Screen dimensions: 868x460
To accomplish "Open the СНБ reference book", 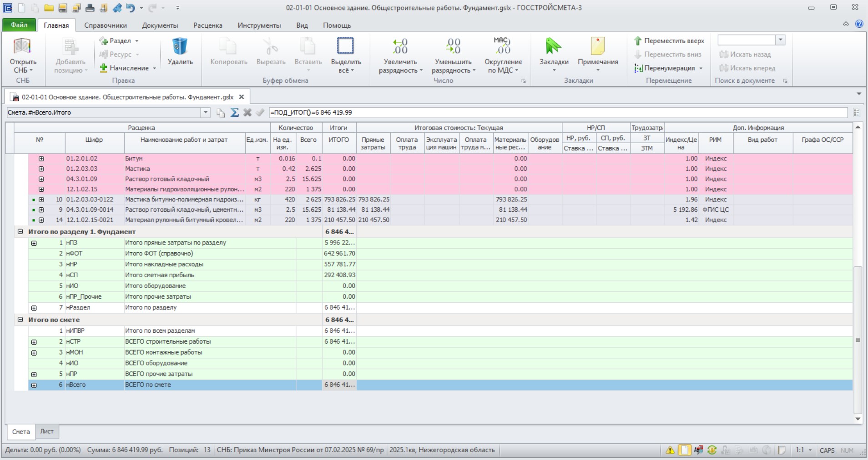I will (22, 55).
